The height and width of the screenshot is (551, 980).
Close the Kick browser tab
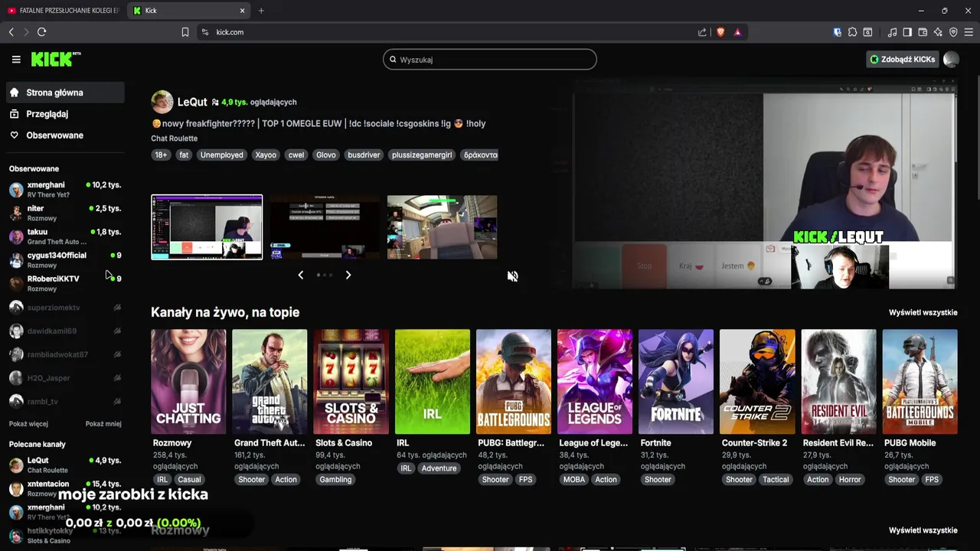click(243, 11)
